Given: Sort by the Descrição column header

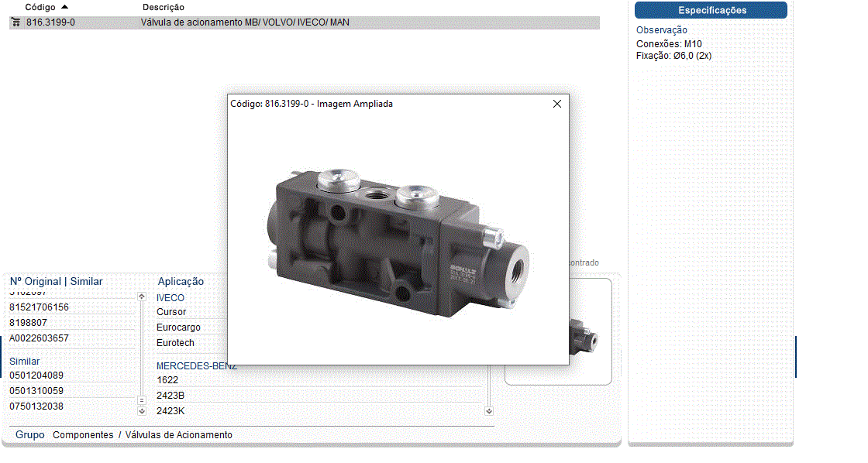Looking at the screenshot, I should [163, 7].
